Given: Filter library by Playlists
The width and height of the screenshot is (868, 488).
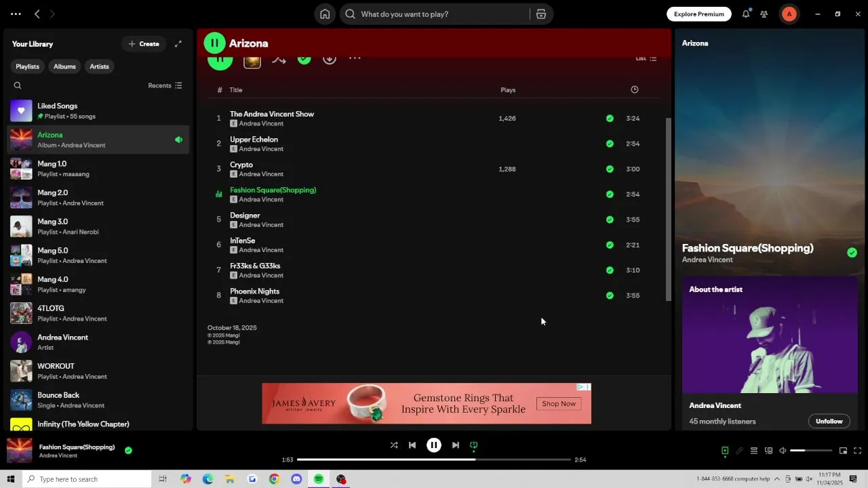Looking at the screenshot, I should [x=28, y=66].
